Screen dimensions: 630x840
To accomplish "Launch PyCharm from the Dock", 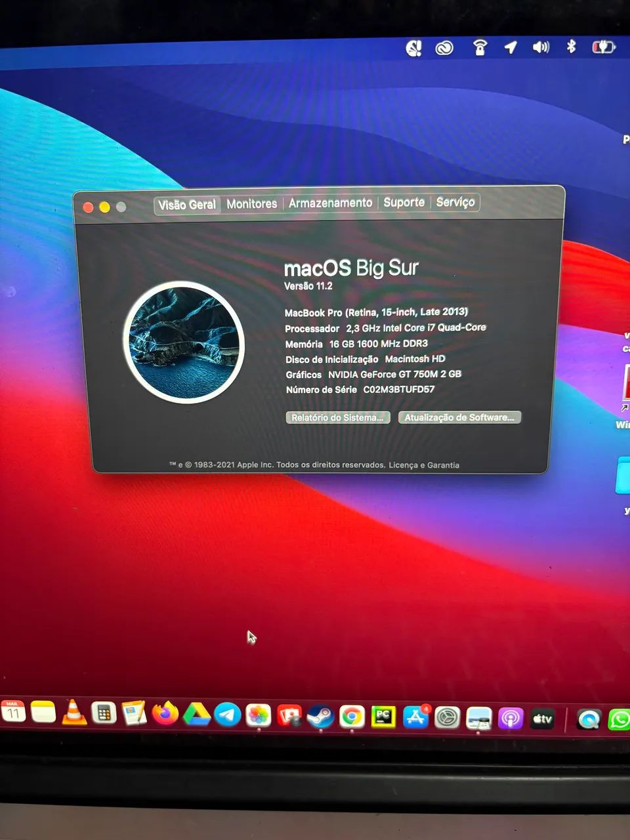I will tap(383, 717).
